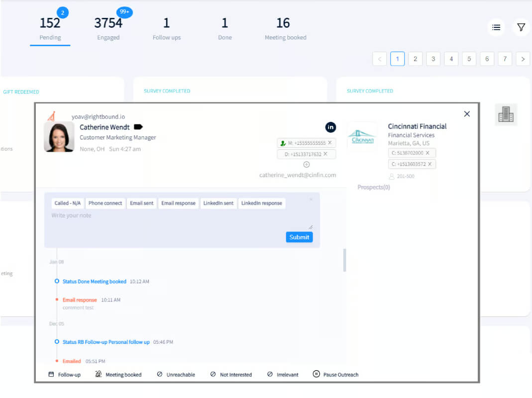Select page 7 in pagination
Image resolution: width=532 pixels, height=398 pixels.
505,59
